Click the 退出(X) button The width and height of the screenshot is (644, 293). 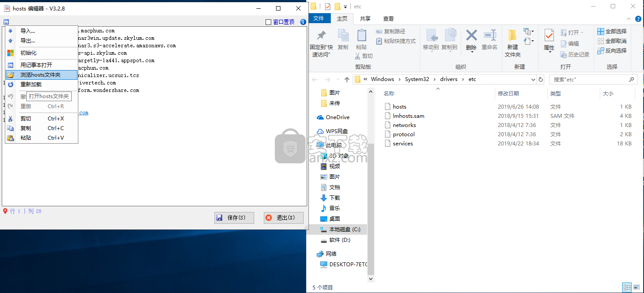click(x=283, y=218)
